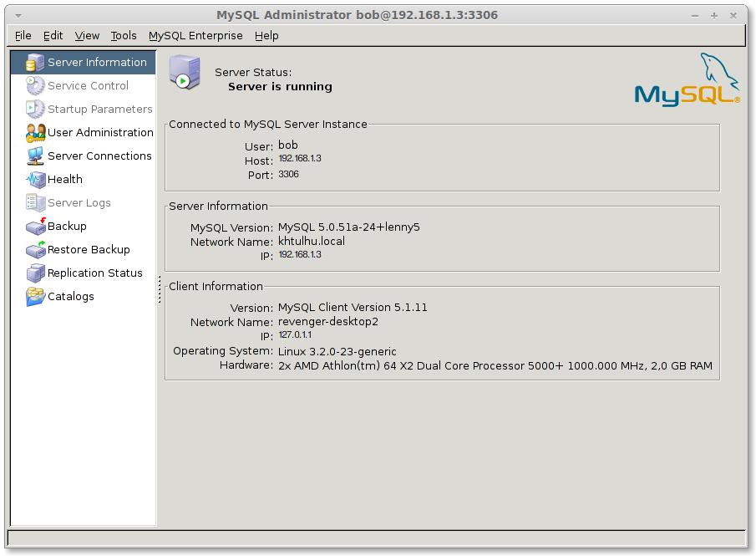The width and height of the screenshot is (756, 556).
Task: Click the Server Connections monitor icon
Action: point(35,156)
